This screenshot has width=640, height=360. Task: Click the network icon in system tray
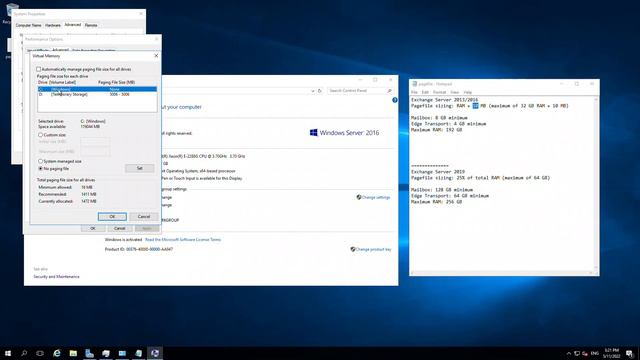577,353
